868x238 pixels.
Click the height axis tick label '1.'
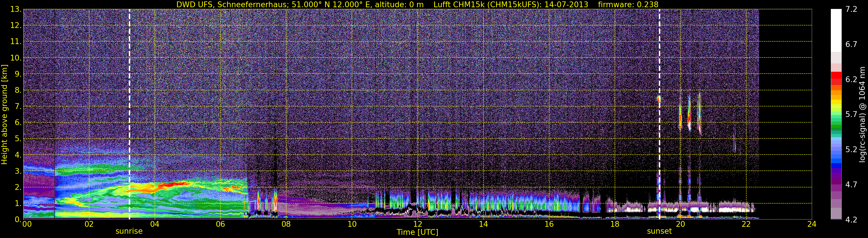pos(18,204)
